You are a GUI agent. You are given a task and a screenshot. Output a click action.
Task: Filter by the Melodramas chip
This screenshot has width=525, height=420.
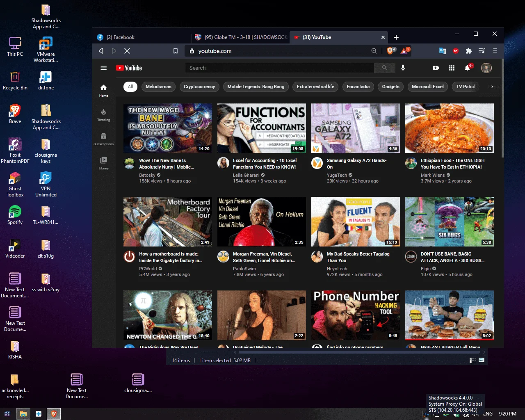[x=158, y=87]
